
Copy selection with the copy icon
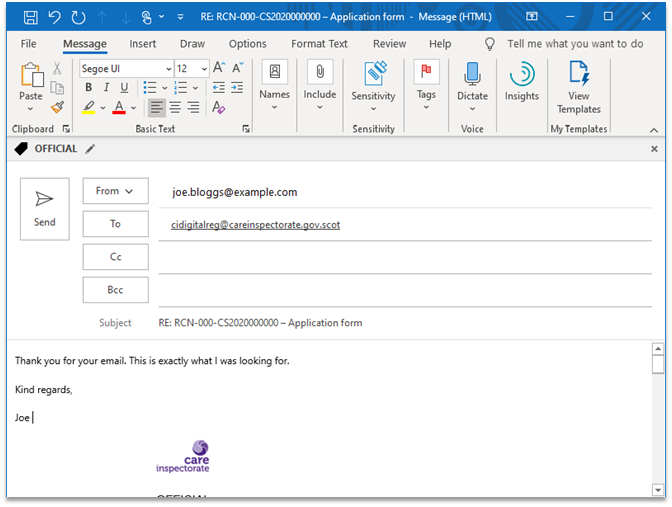[x=57, y=88]
